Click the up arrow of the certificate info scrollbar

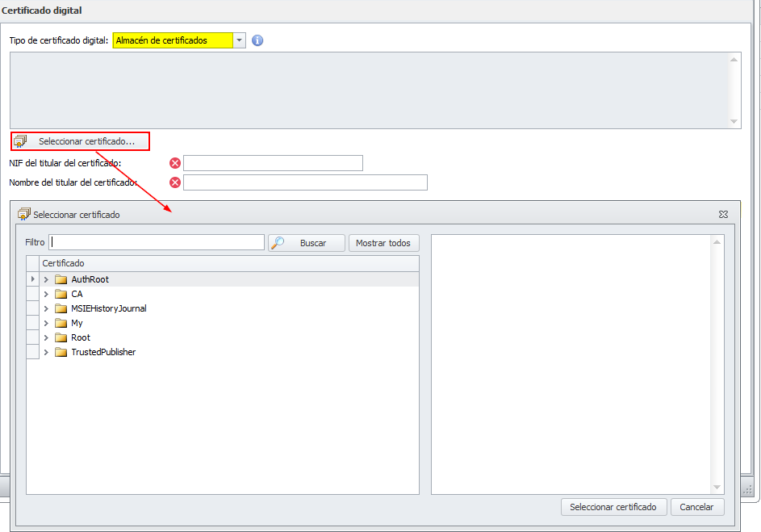(734, 59)
